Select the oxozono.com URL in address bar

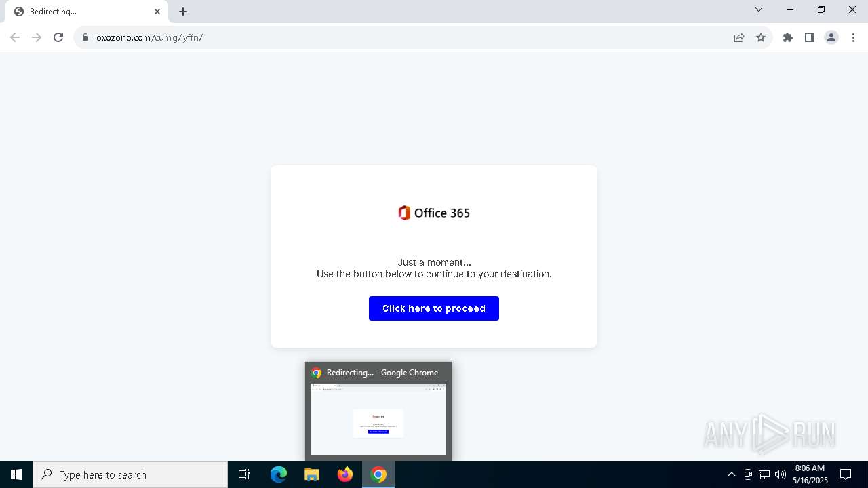149,37
